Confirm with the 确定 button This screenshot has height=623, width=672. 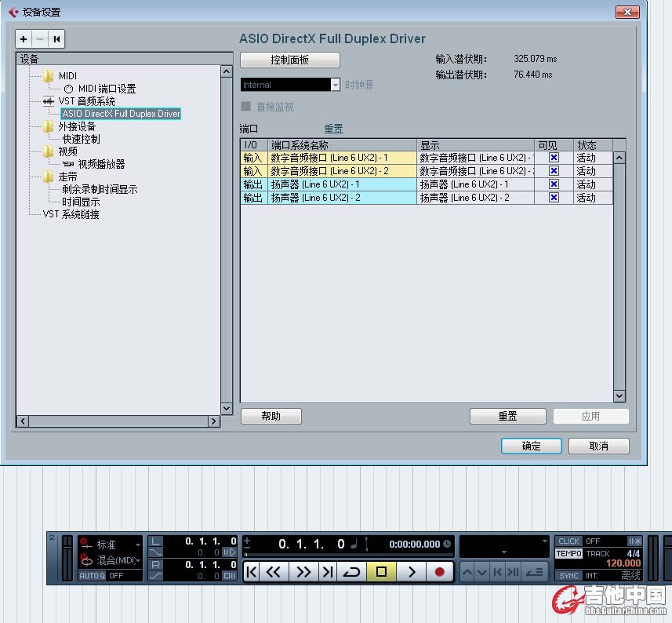[532, 446]
